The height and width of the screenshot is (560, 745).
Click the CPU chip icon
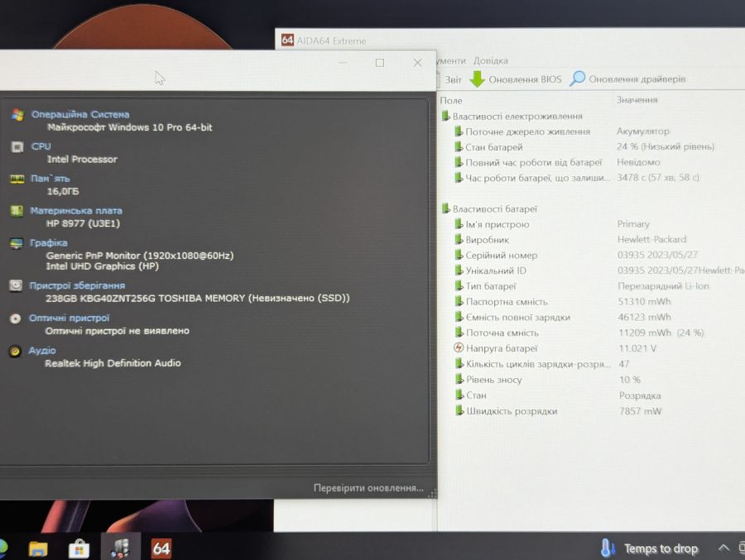pyautogui.click(x=17, y=146)
